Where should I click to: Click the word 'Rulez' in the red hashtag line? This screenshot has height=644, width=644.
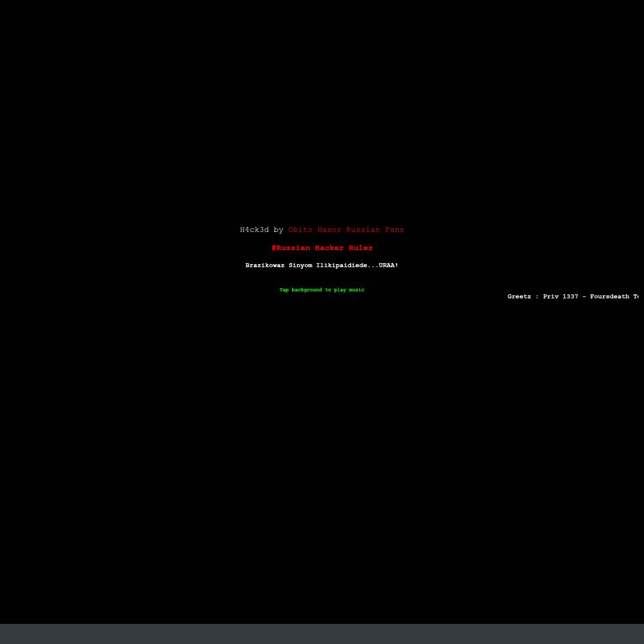361,248
